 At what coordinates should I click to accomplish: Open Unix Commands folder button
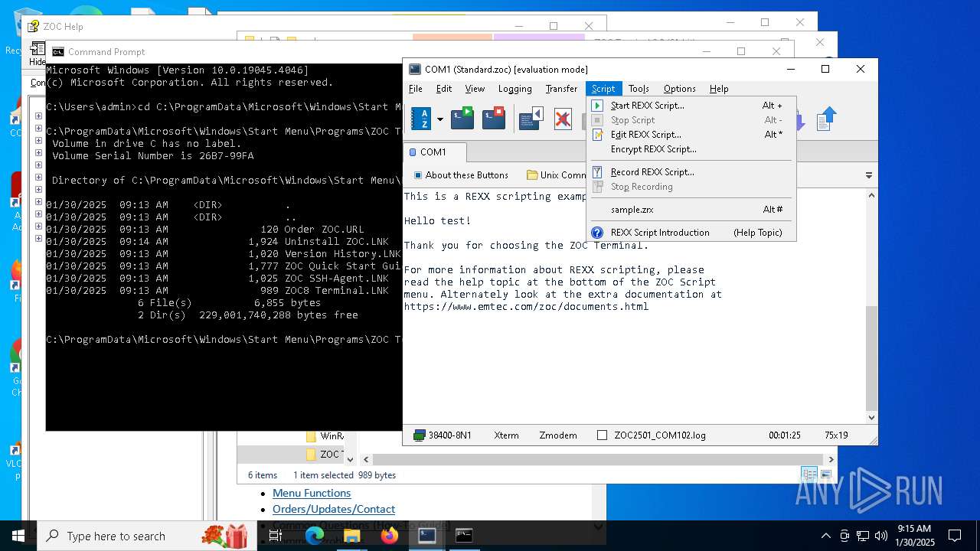click(x=557, y=175)
